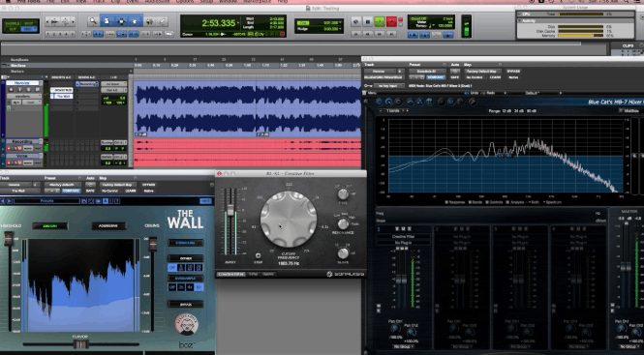Click the Input fader in Creative Filter
Viewport: 644px width, 355px height.
[230, 210]
